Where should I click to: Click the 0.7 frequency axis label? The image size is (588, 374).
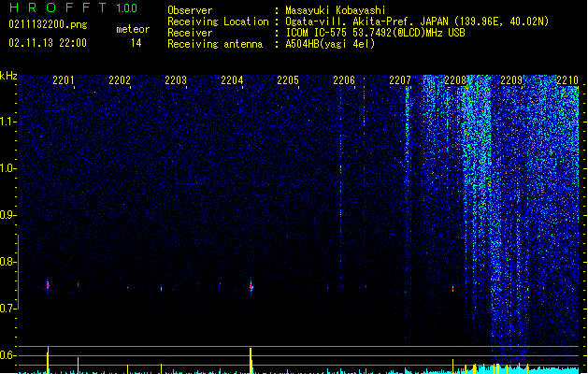click(x=8, y=309)
